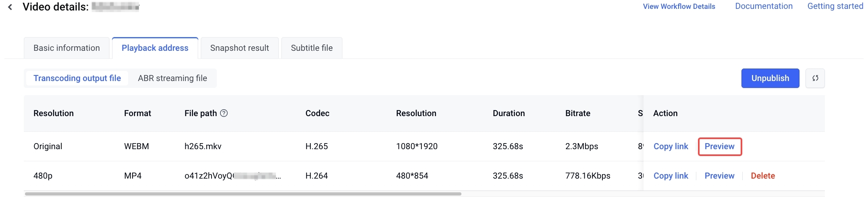Open the Documentation link
868x204 pixels.
[764, 6]
